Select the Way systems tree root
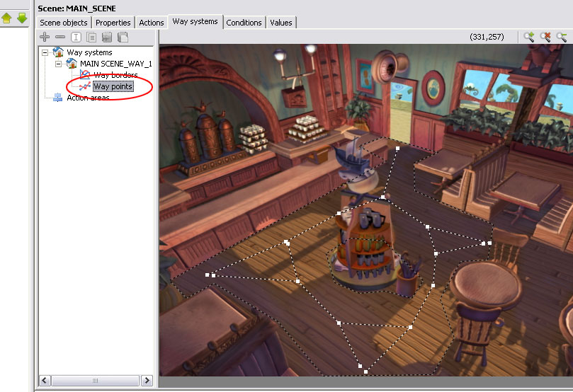Screen dimensions: 573x392 click(89, 52)
